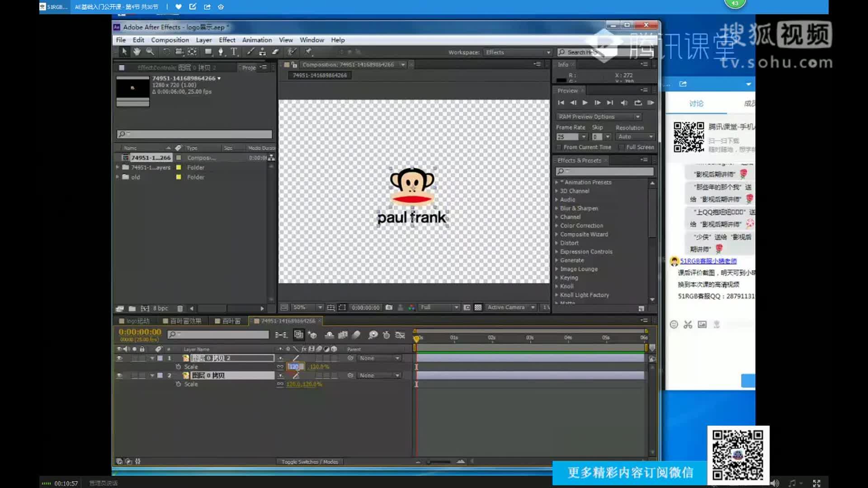Select the Puppet Pin tool
Image resolution: width=868 pixels, height=488 pixels.
point(308,52)
